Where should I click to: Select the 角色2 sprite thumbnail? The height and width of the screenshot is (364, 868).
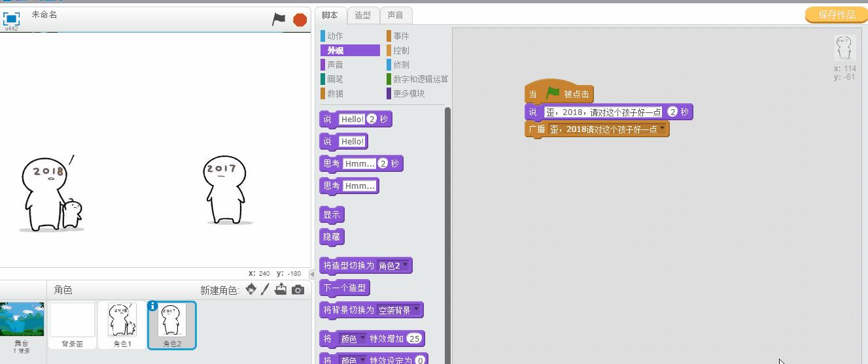coord(172,325)
